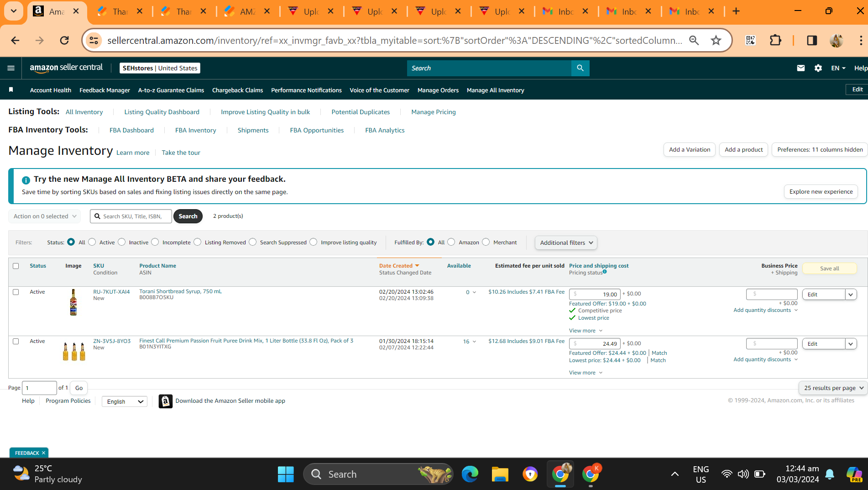Expand the Additional filters dropdown
This screenshot has width=868, height=490.
[566, 242]
